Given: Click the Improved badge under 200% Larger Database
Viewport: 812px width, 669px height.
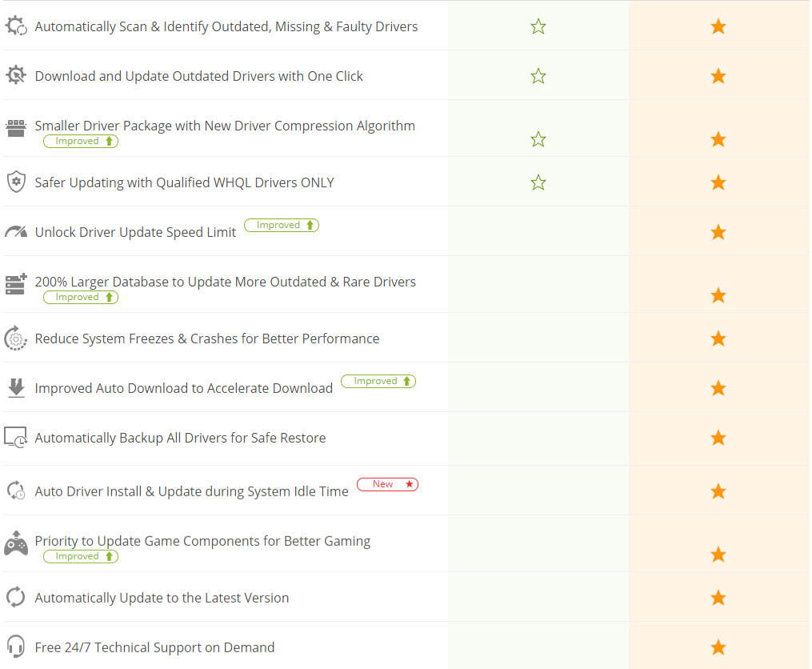Looking at the screenshot, I should pos(81,297).
